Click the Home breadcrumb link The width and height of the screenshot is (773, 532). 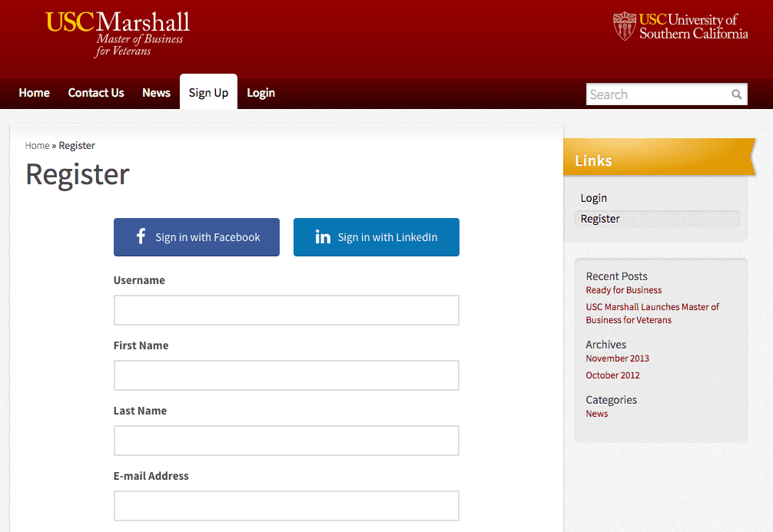[37, 146]
